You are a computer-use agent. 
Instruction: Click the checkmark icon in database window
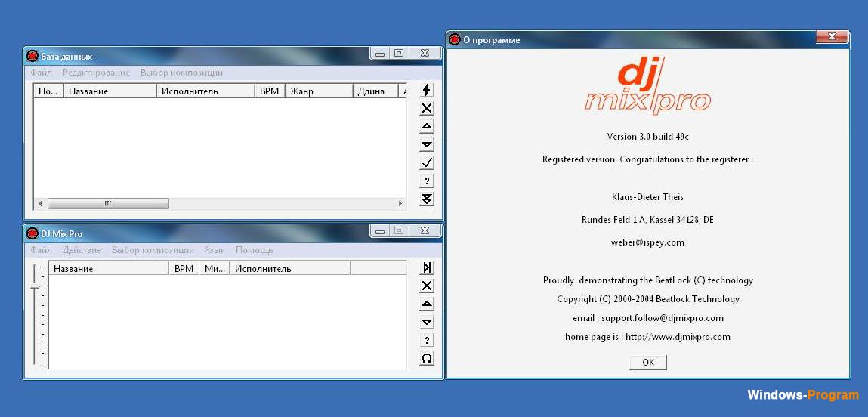tap(427, 162)
